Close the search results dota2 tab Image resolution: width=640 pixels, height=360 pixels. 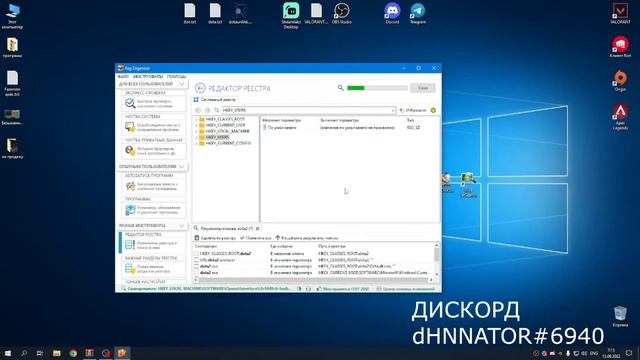(258, 229)
